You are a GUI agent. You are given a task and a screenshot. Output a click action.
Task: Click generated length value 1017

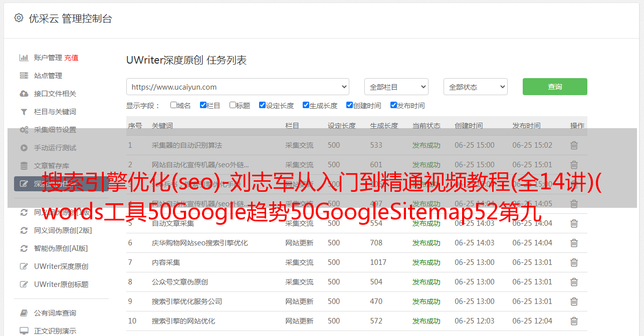(x=378, y=262)
